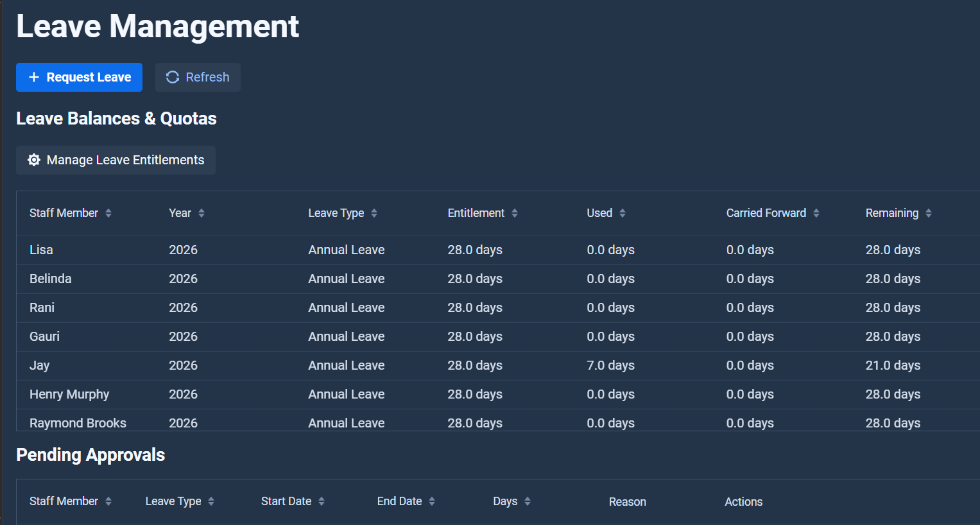The width and height of the screenshot is (980, 525).
Task: Click the gear icon beside Manage Leave Entitlements
Action: (x=33, y=160)
